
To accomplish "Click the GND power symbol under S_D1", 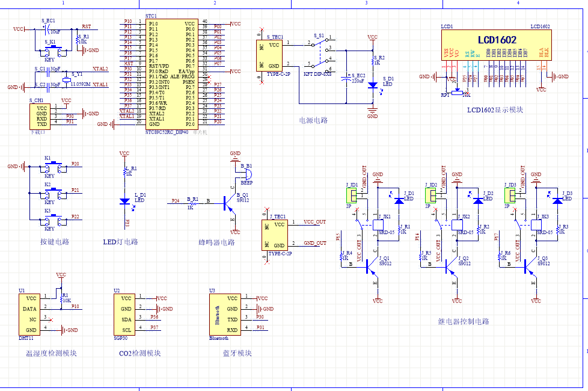I will (x=372, y=112).
